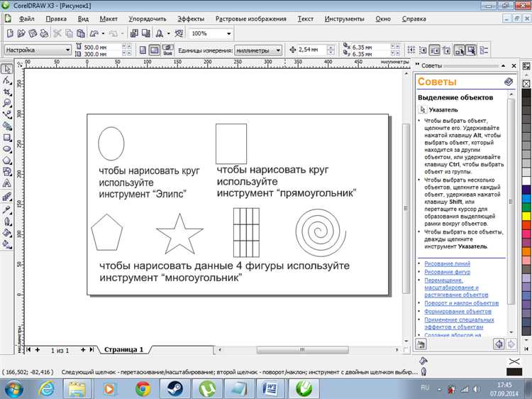The height and width of the screenshot is (399, 532).
Task: Activate the Zoom magnifier tool
Action: [6, 103]
